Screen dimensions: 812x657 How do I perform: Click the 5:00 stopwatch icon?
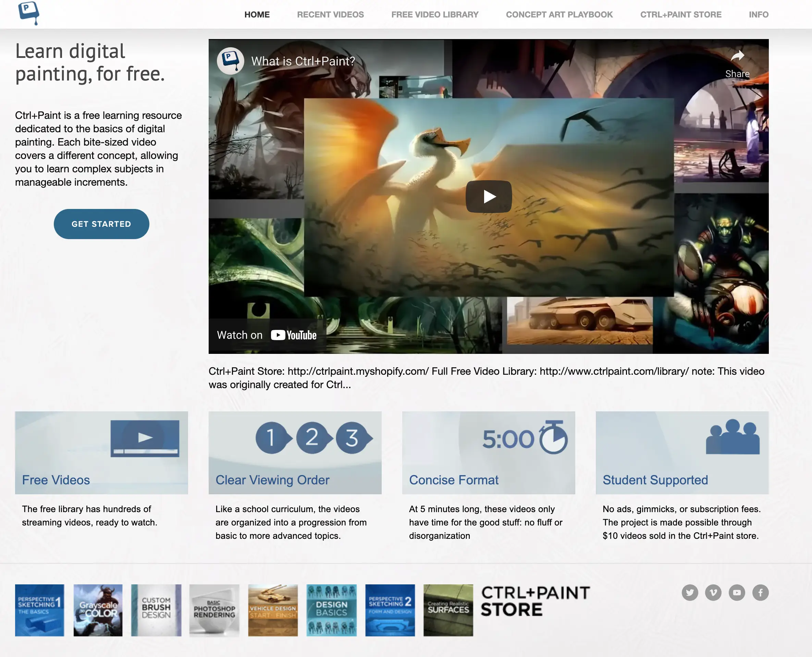(x=525, y=437)
